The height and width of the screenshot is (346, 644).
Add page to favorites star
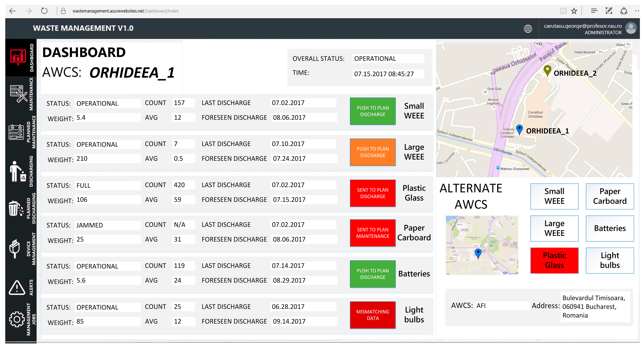574,11
